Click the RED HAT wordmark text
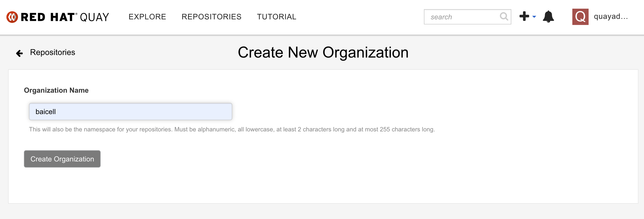This screenshot has width=644, height=219. click(x=48, y=17)
